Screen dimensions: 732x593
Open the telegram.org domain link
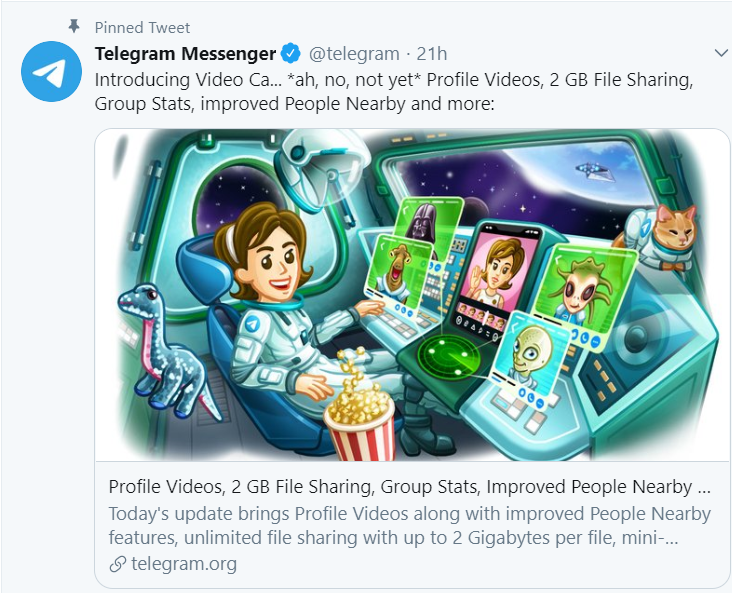tap(184, 564)
